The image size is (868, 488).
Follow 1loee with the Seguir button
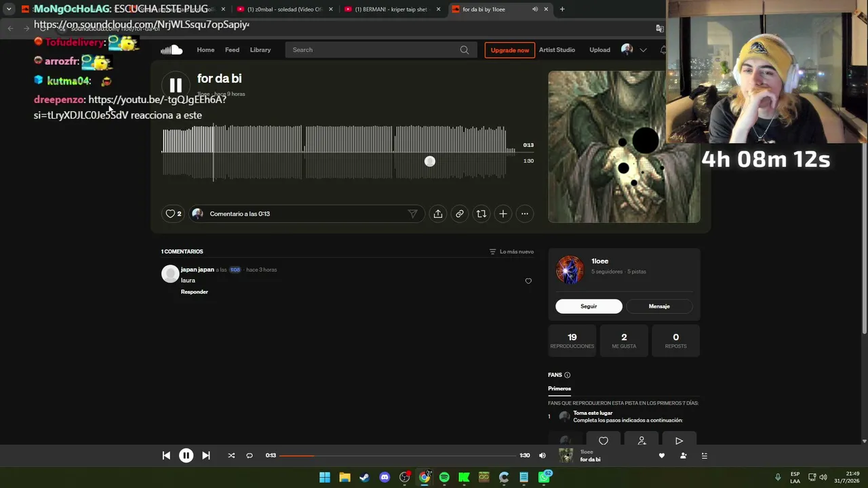pyautogui.click(x=589, y=306)
